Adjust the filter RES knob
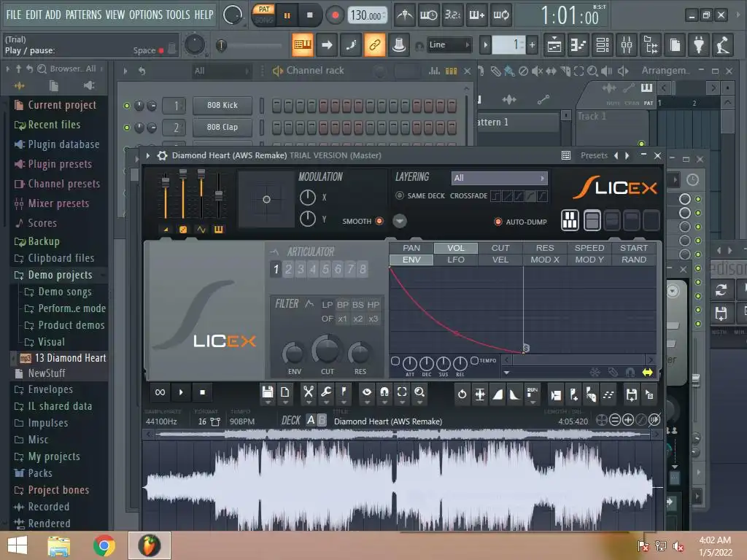 [x=359, y=354]
